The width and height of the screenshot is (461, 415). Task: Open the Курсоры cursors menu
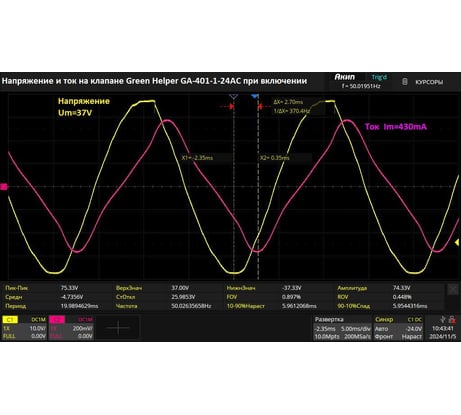coord(429,82)
